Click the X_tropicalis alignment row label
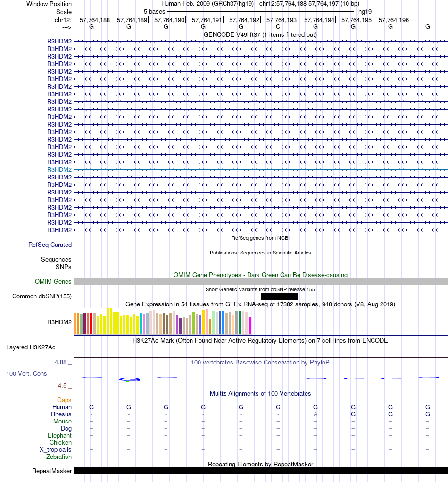 (x=56, y=449)
